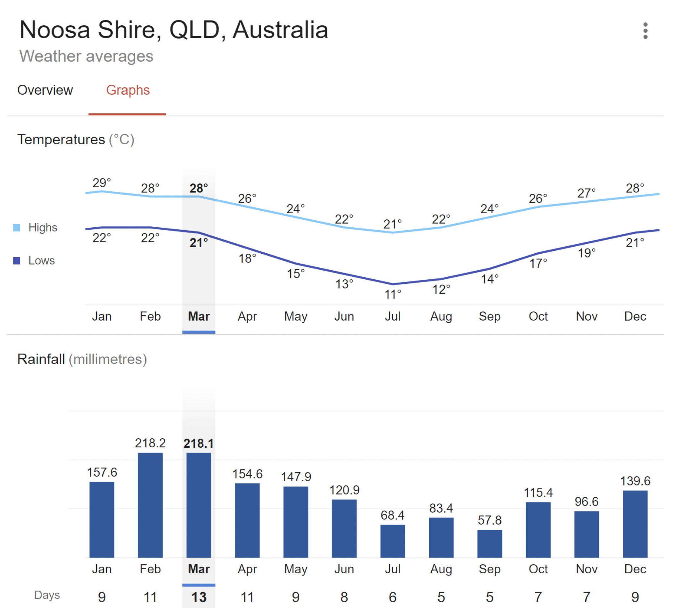677x616 pixels.
Task: Select Apr on the temperature chart axis
Action: point(247,316)
